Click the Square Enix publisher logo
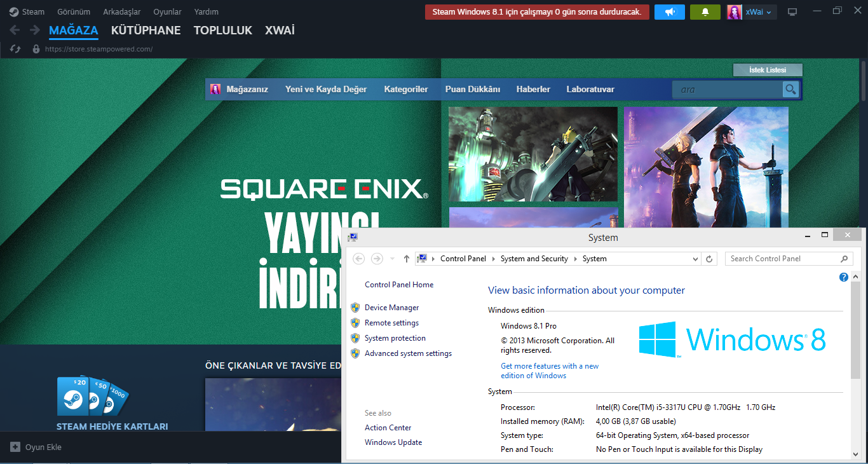 (324, 189)
